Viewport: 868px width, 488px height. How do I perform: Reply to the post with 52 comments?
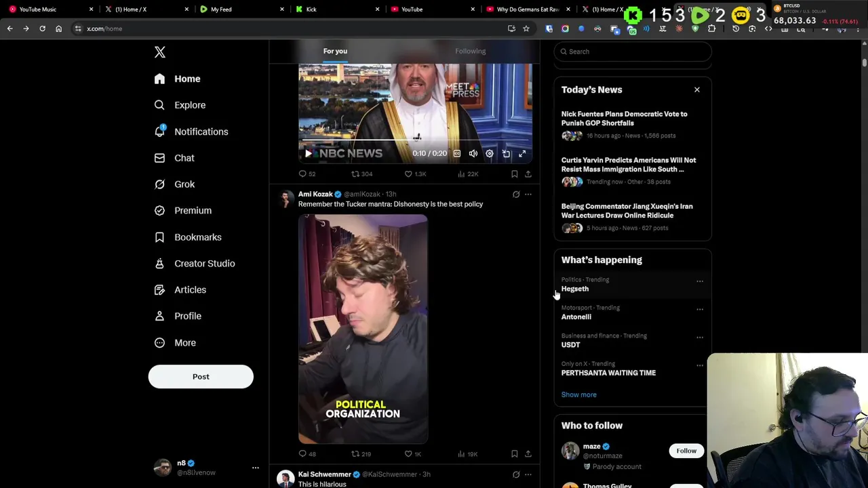pyautogui.click(x=307, y=174)
